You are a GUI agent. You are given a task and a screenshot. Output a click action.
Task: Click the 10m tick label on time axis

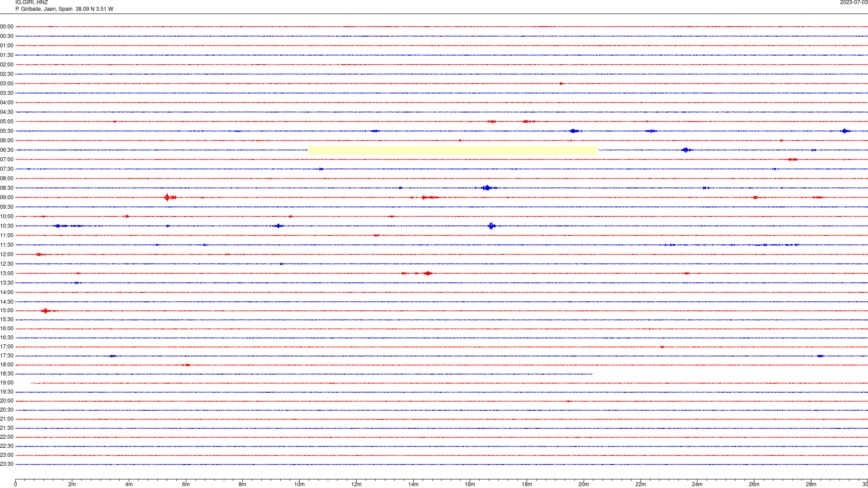(x=299, y=484)
